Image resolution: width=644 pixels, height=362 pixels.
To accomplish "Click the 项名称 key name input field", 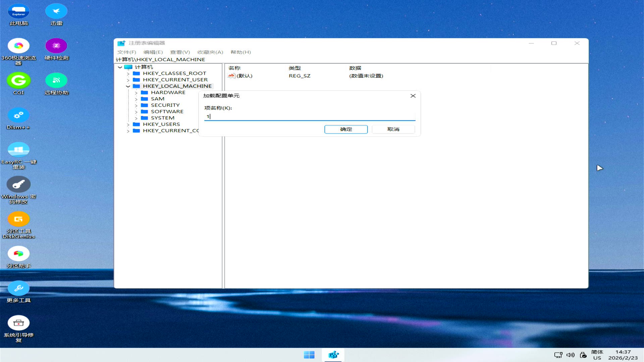I will click(x=309, y=116).
